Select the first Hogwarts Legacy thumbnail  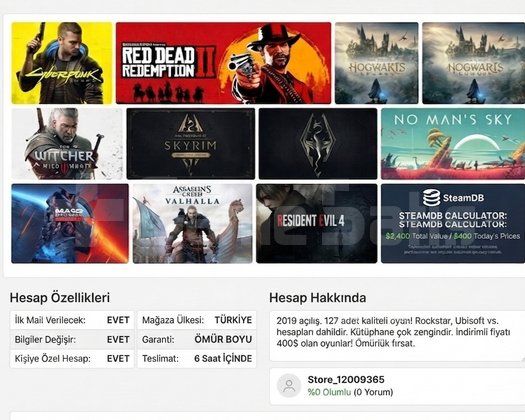(x=377, y=63)
